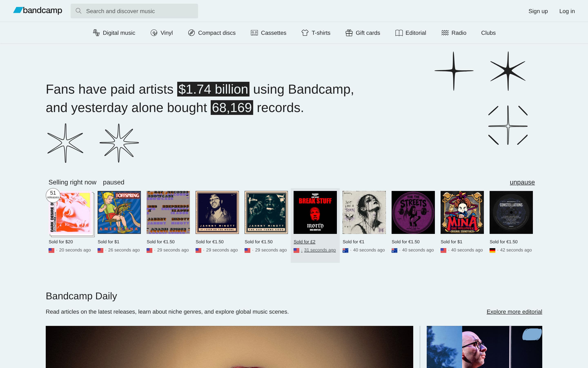Click the '51 releases' badge

click(x=53, y=195)
